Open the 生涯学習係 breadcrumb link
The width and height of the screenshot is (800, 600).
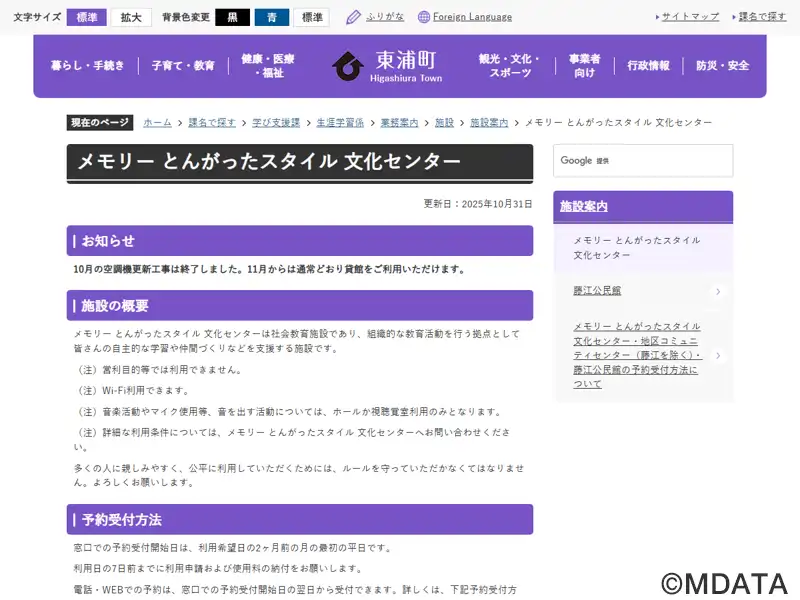click(340, 122)
